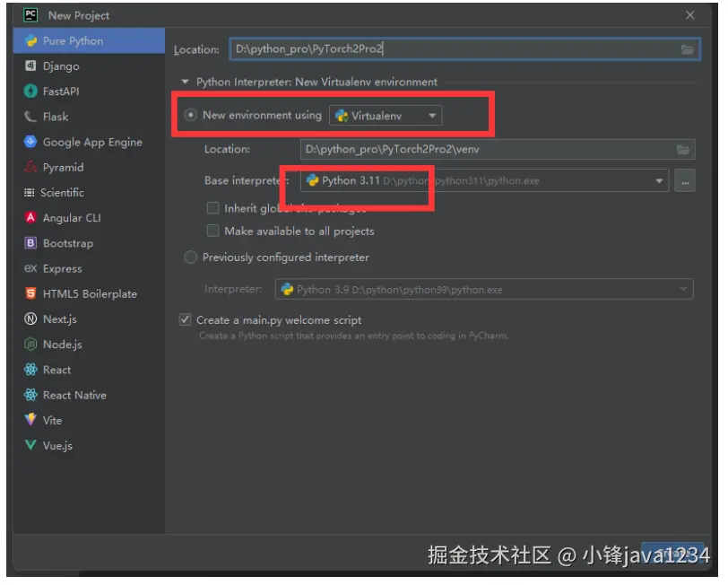This screenshot has width=728, height=585.
Task: Choose the Vue.js project icon
Action: tap(30, 445)
